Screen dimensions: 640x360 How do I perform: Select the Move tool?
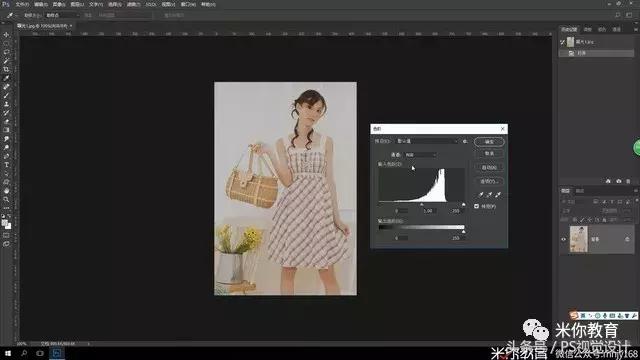click(x=6, y=35)
